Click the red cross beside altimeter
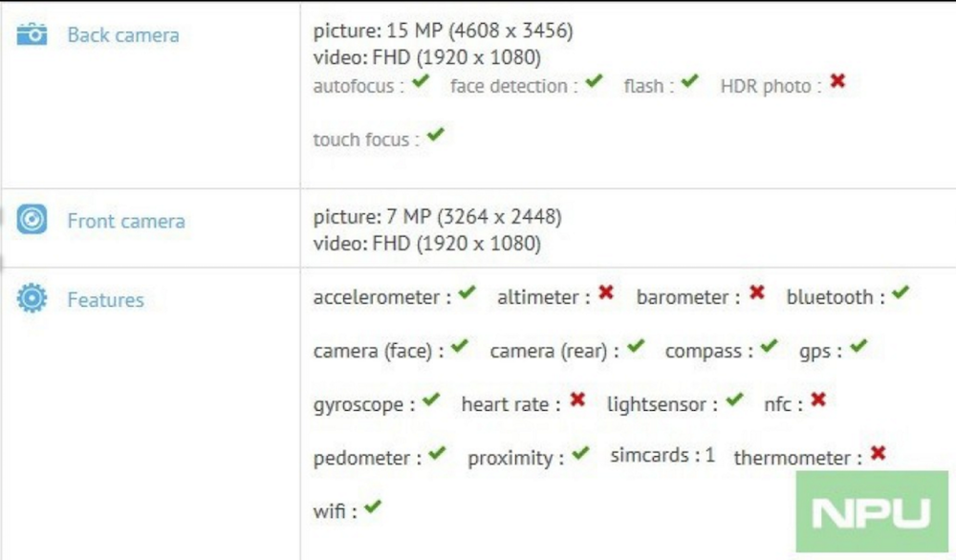The width and height of the screenshot is (956, 560). point(605,293)
